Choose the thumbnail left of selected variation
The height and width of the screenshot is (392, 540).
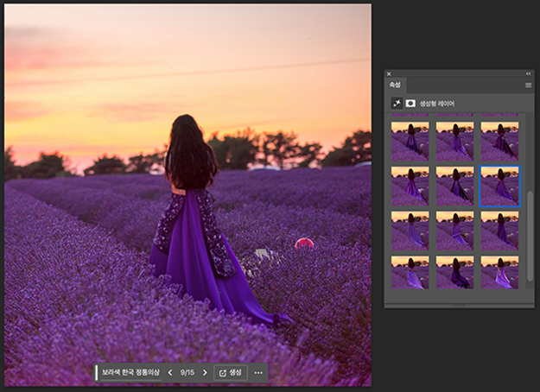pyautogui.click(x=454, y=184)
